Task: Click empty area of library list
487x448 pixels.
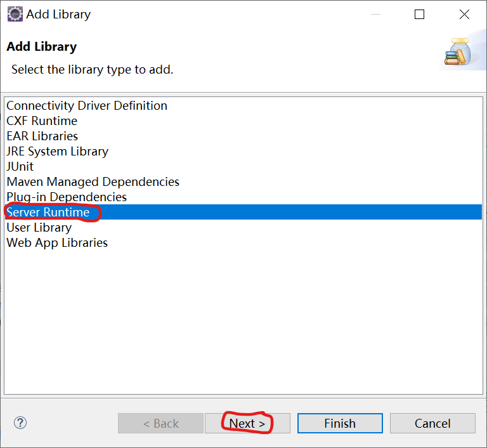Action: [x=243, y=317]
